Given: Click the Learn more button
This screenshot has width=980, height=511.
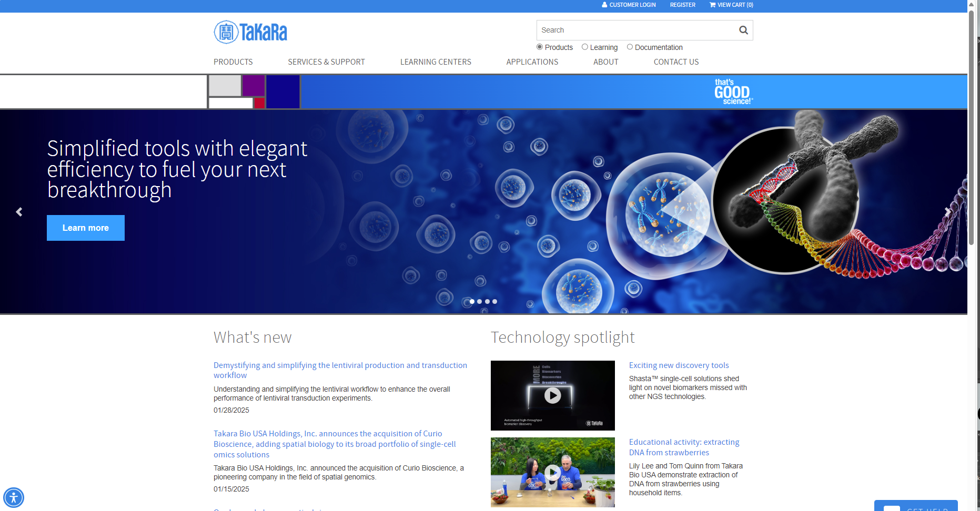Looking at the screenshot, I should click(86, 228).
